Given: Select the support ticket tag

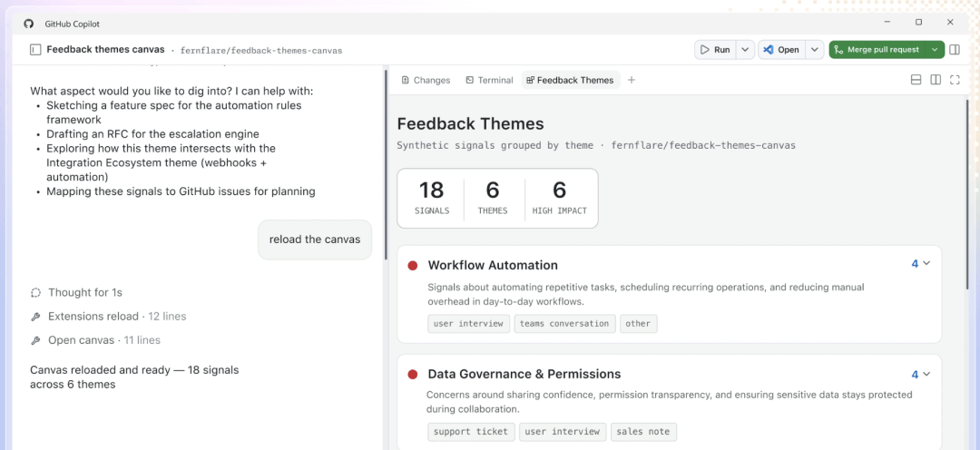Looking at the screenshot, I should coord(472,432).
